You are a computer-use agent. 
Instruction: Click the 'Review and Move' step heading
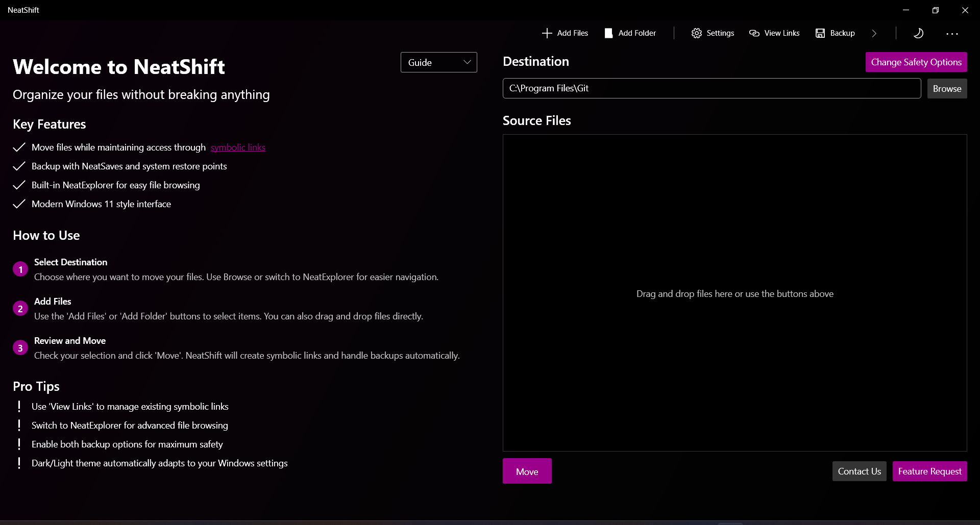70,341
